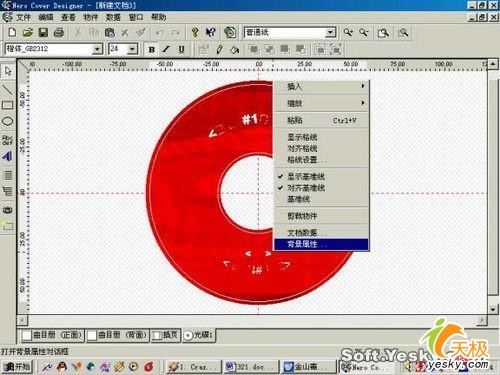The width and height of the screenshot is (500, 375).
Task: Select the rectangle tool in the left toolbar
Action: coord(7,105)
